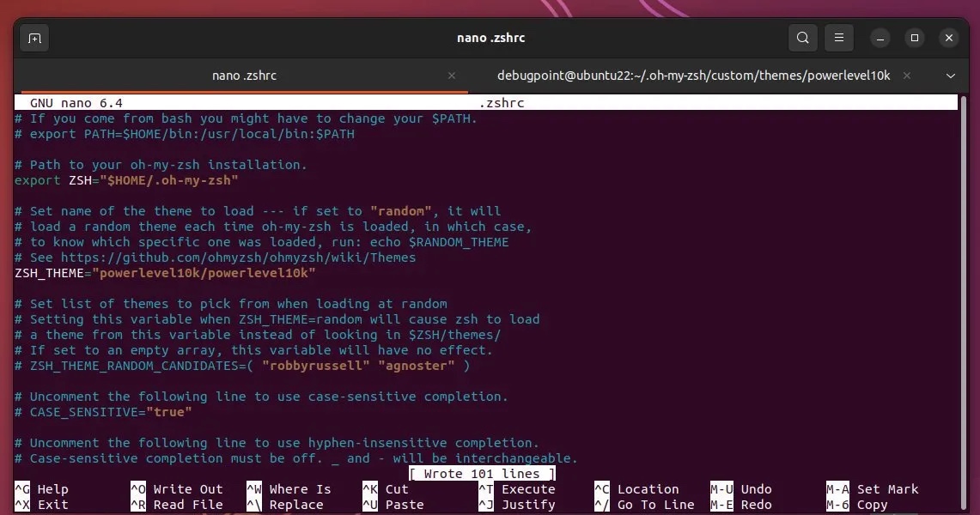Screen dimensions: 980x515
Task: Close the nano .zshrc tab
Action: pos(452,76)
